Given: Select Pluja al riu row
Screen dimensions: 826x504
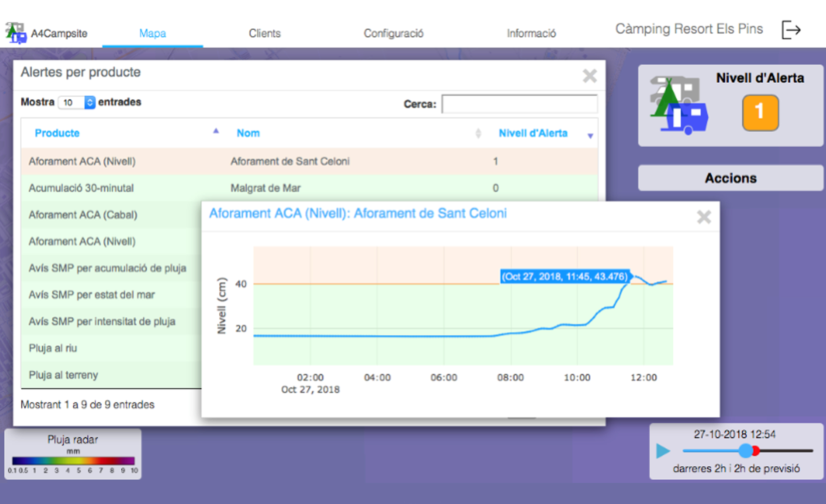Looking at the screenshot, I should 111,348.
